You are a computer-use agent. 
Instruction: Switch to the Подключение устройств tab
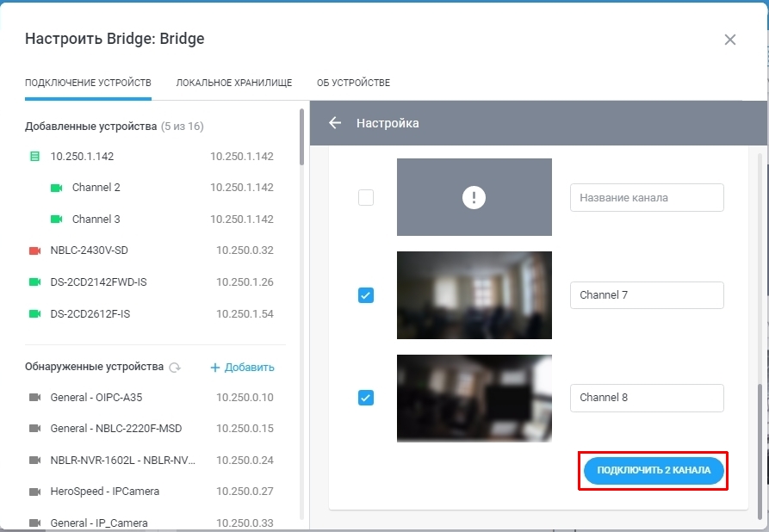[x=89, y=83]
